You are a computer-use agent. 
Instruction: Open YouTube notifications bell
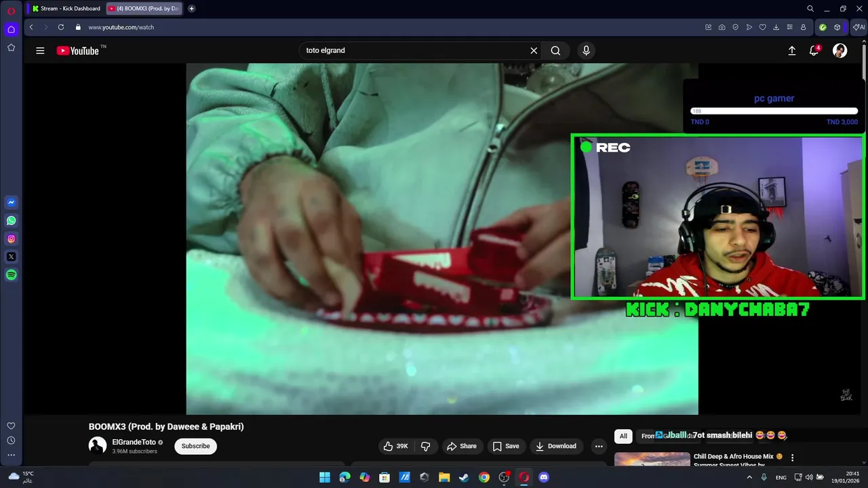(814, 51)
